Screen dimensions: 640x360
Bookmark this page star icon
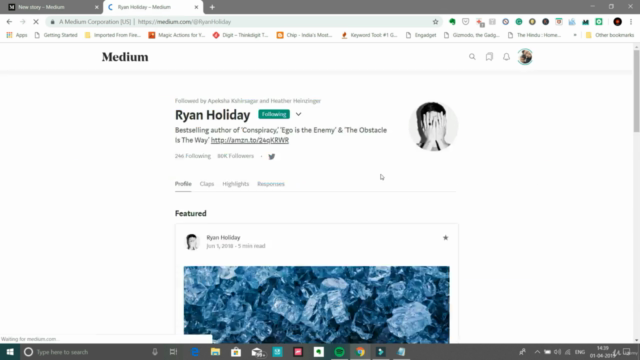[436, 22]
